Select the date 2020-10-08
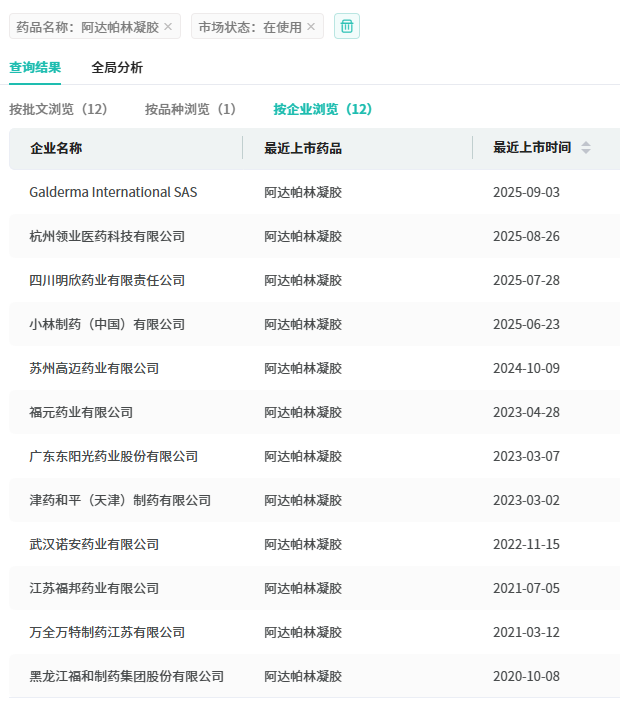 point(527,676)
